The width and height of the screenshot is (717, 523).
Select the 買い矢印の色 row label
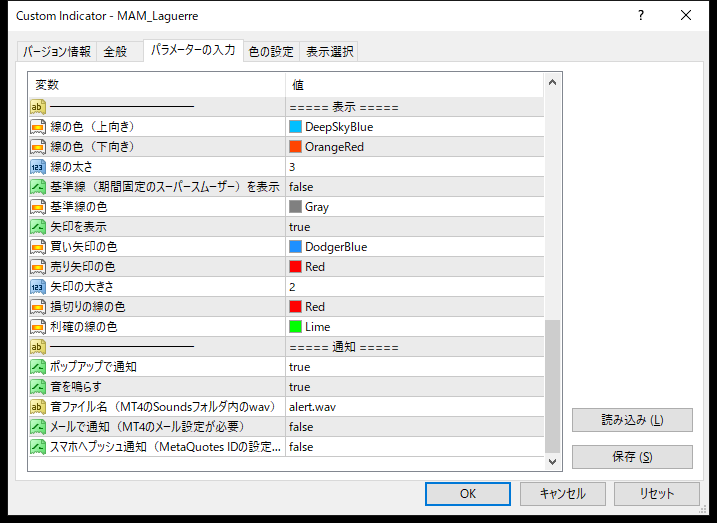84,247
